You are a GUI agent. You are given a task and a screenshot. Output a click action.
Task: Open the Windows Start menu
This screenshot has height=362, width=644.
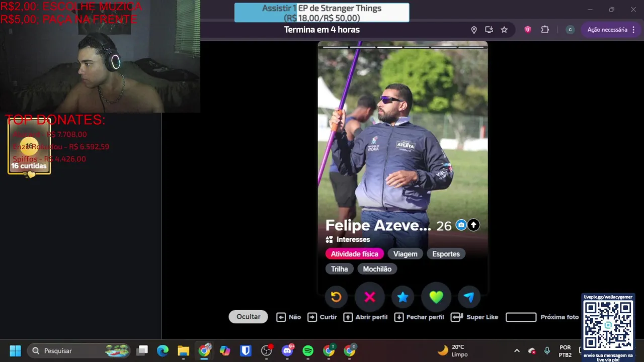15,351
